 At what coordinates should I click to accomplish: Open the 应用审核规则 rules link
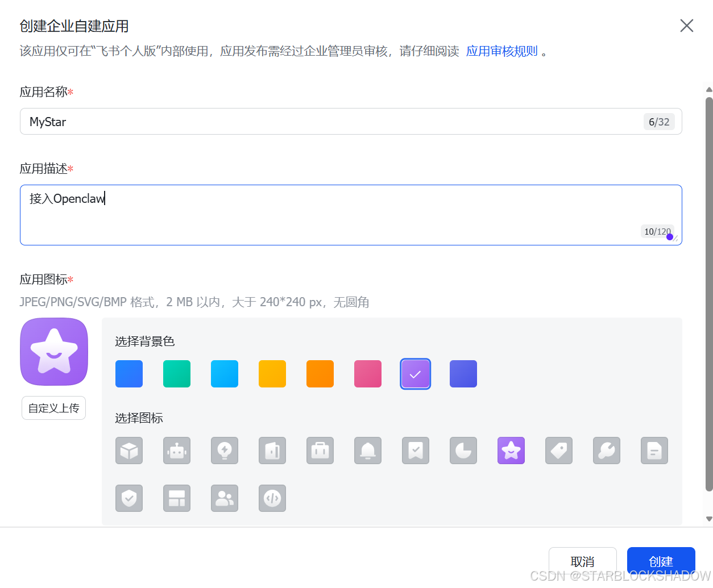click(x=503, y=51)
